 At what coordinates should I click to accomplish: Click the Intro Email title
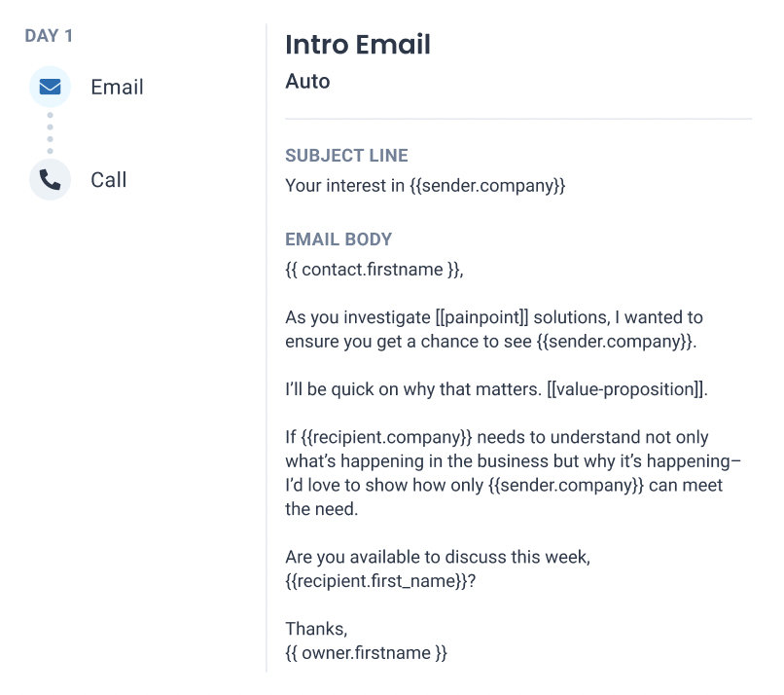tap(358, 44)
